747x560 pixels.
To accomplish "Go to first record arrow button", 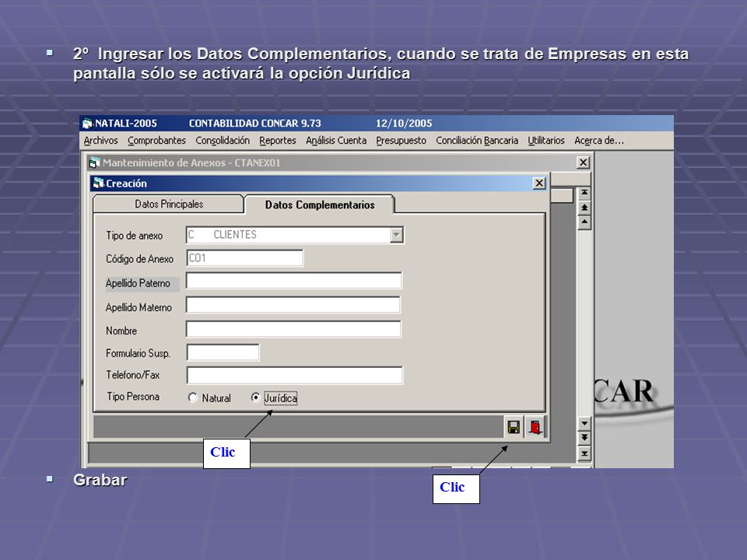I will [584, 192].
